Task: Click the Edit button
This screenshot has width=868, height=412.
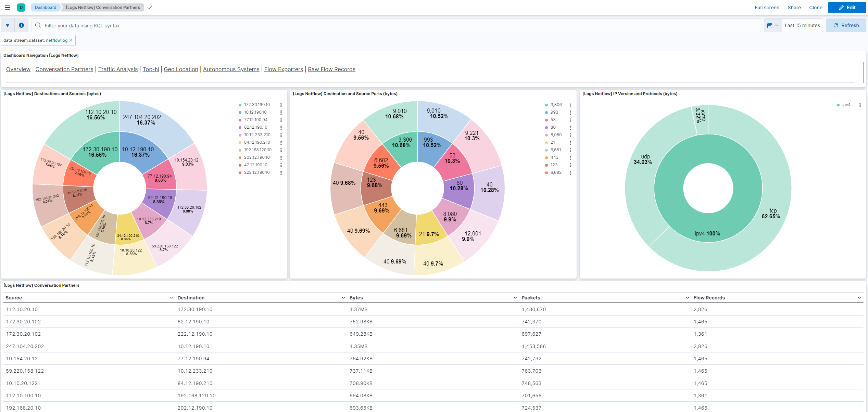Action: point(847,7)
